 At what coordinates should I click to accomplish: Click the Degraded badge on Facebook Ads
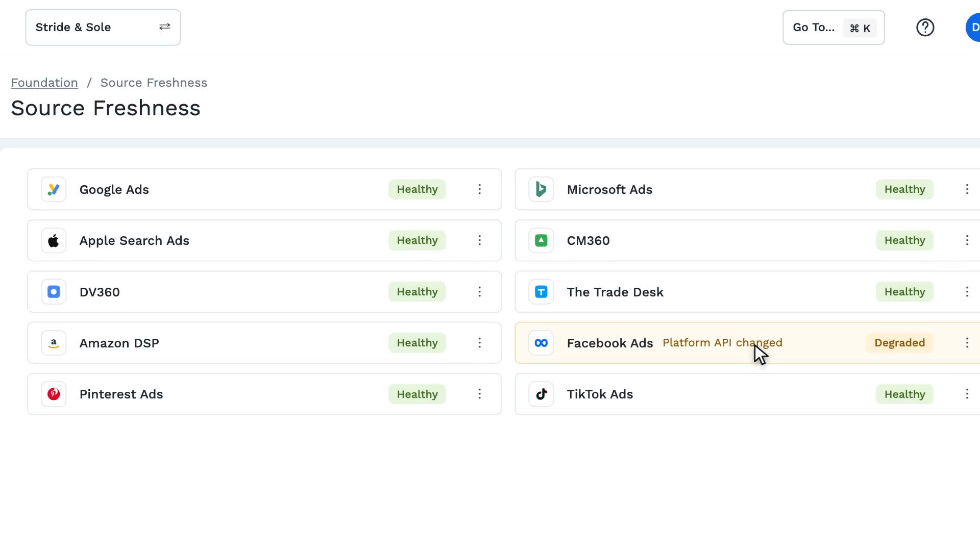coord(899,343)
